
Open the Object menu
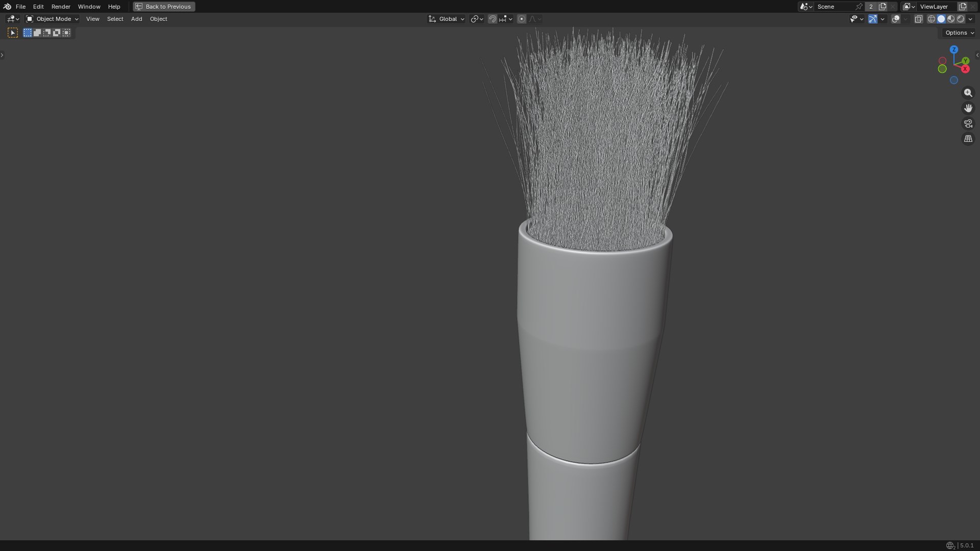[158, 19]
